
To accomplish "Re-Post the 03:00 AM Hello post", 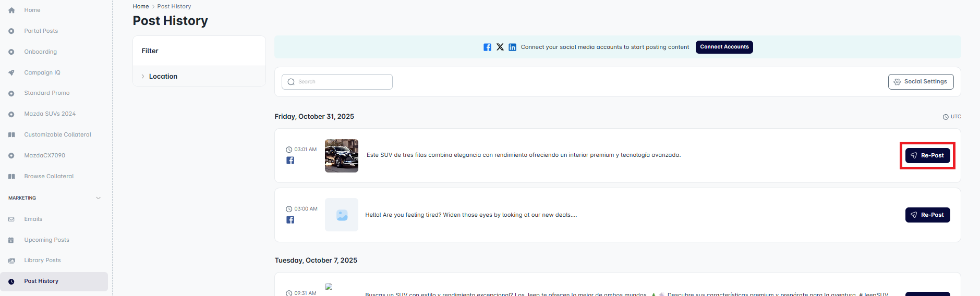I will tap(927, 215).
